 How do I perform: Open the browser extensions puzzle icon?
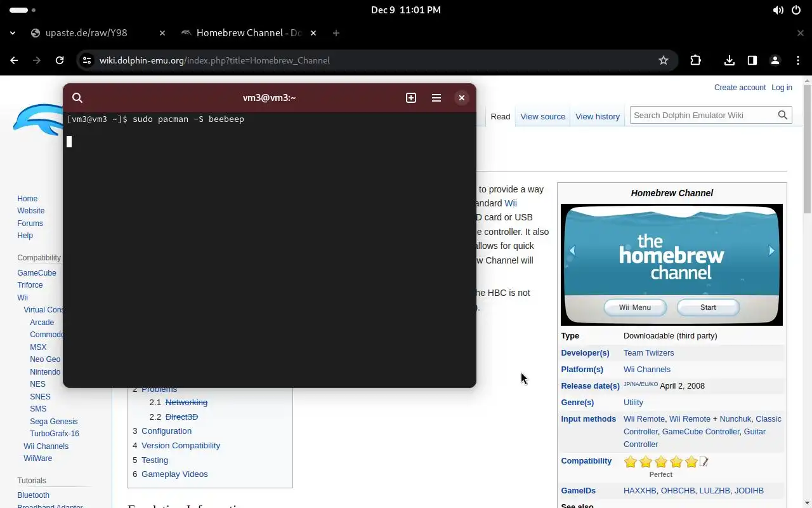coord(696,60)
